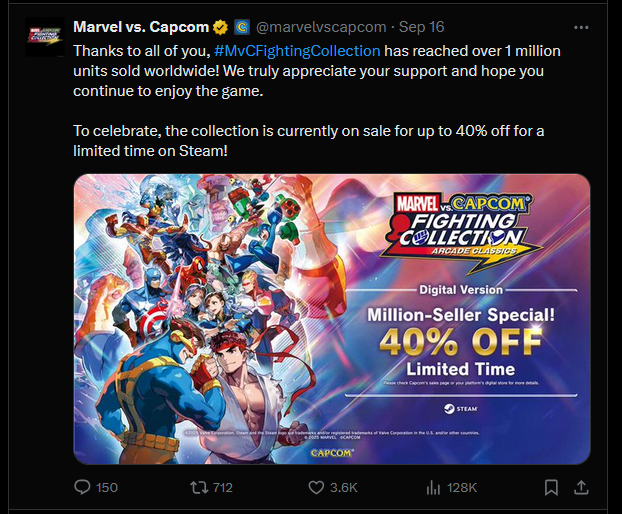Open view analytics bar chart icon
Viewport: 622px width, 514px height.
click(434, 487)
